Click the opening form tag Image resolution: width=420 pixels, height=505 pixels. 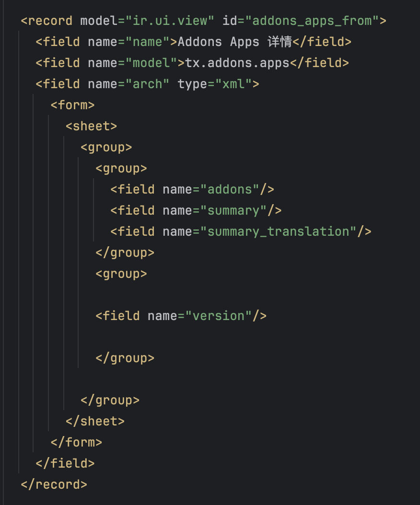point(72,105)
